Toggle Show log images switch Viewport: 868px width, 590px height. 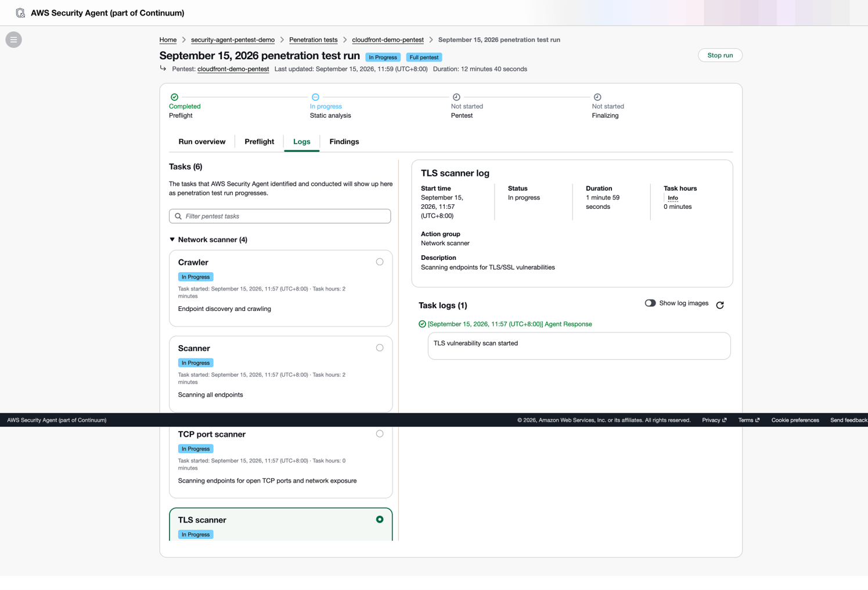tap(650, 303)
